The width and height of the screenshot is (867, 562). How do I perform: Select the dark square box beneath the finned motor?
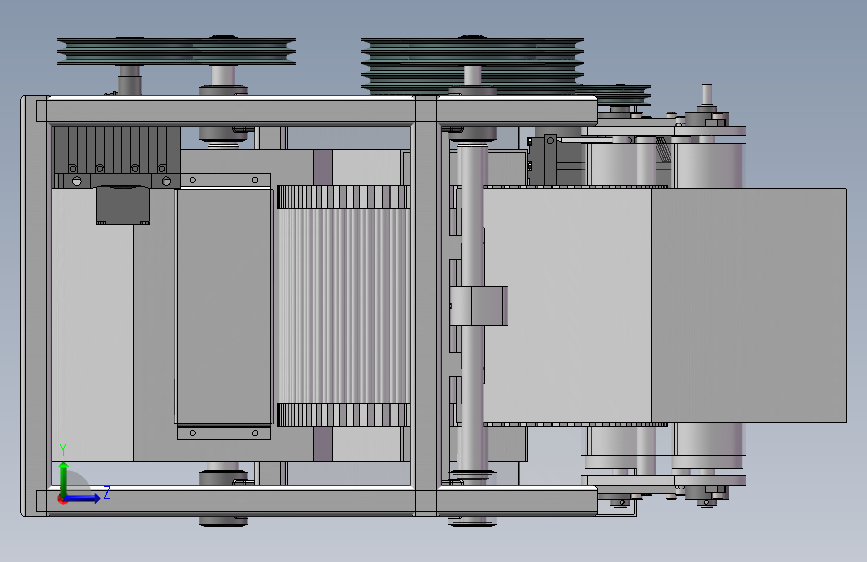pos(123,205)
